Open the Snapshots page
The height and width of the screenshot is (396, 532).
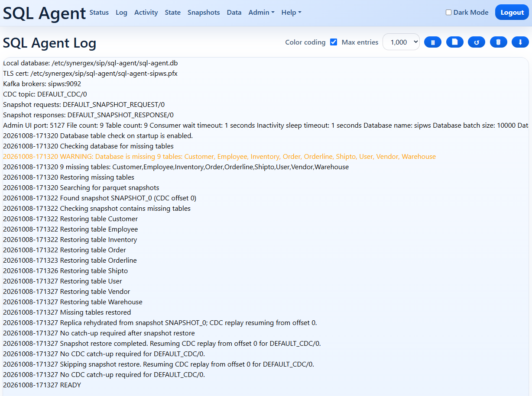(204, 13)
